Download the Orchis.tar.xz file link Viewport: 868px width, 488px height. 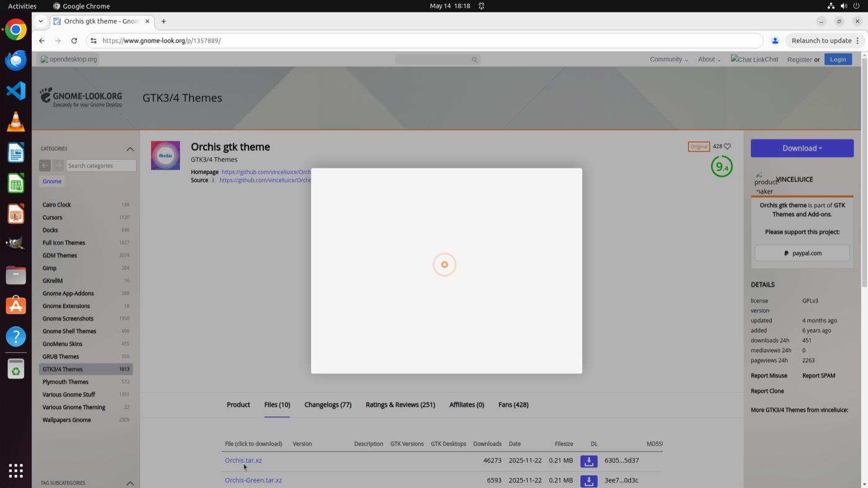click(243, 461)
